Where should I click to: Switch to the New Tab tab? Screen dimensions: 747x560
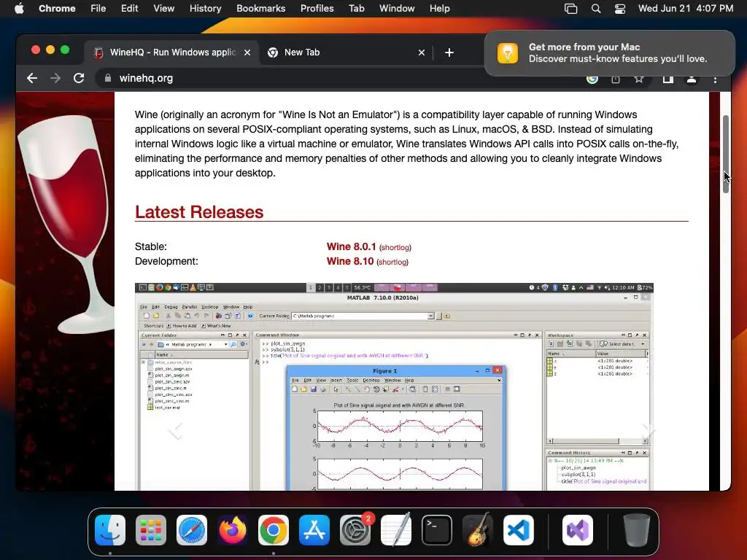[x=345, y=52]
